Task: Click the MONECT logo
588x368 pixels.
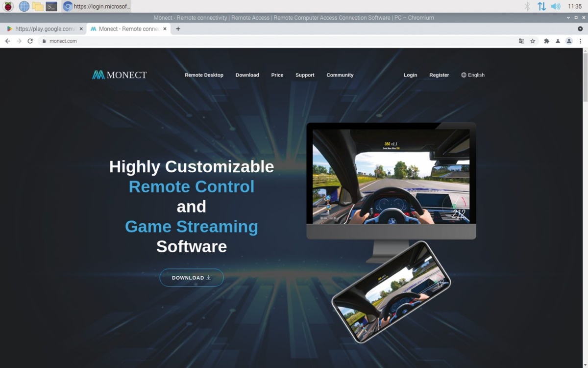Action: point(120,75)
